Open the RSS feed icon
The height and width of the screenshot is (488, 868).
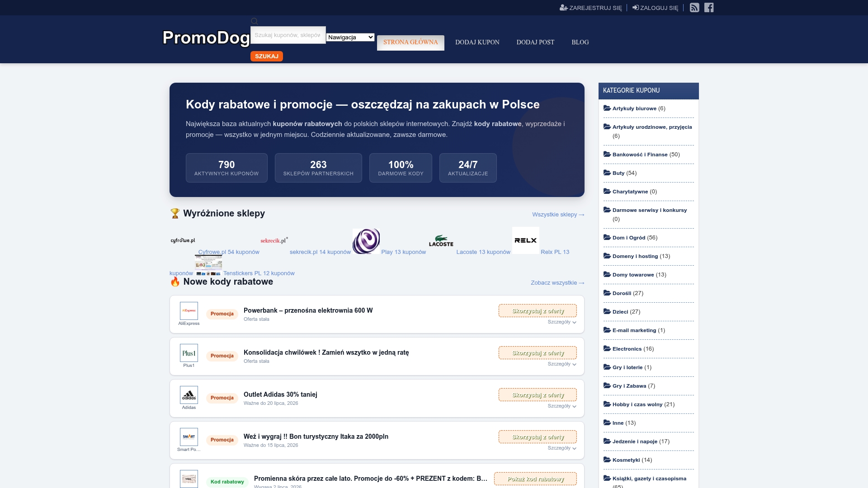point(694,8)
